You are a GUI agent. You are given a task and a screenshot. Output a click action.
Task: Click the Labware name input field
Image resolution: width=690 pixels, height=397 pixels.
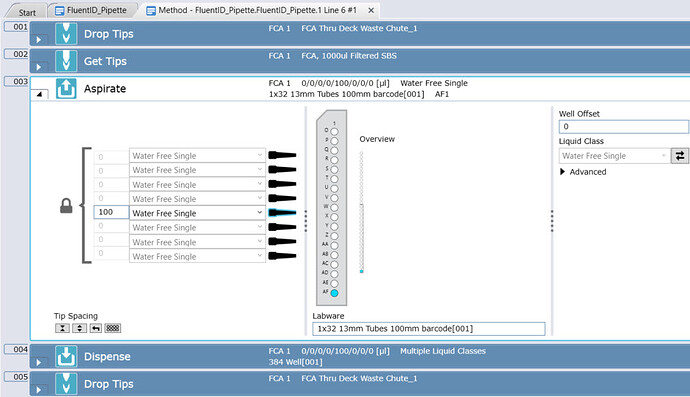click(x=429, y=329)
